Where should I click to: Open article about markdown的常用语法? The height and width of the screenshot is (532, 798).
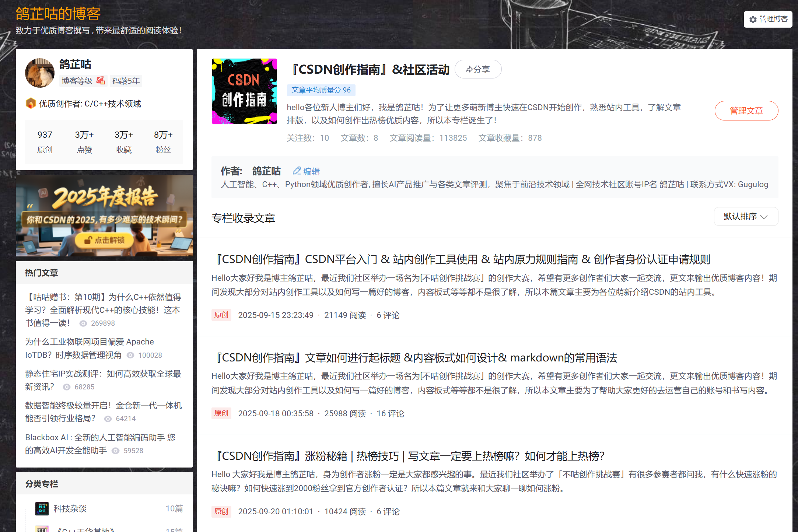pyautogui.click(x=414, y=357)
